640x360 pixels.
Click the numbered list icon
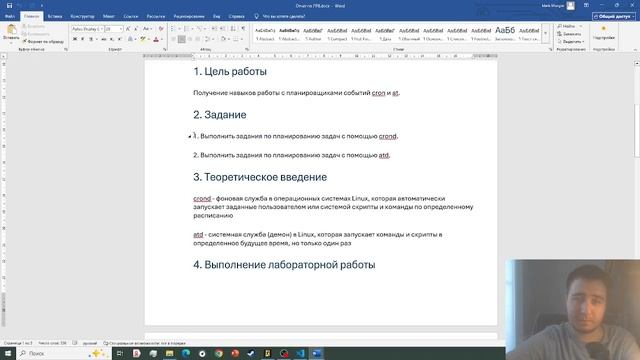point(186,29)
